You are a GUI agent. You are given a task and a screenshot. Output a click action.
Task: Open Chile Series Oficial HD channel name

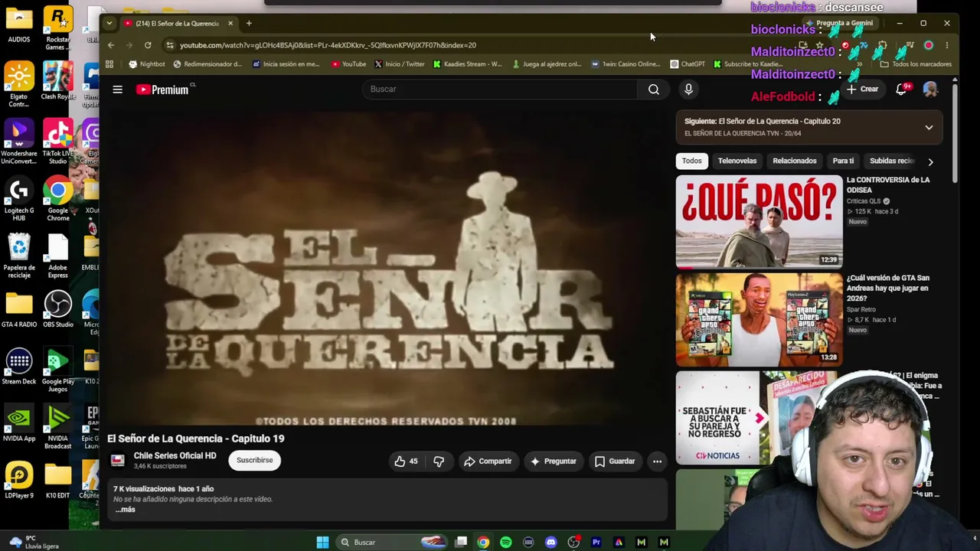pyautogui.click(x=175, y=455)
